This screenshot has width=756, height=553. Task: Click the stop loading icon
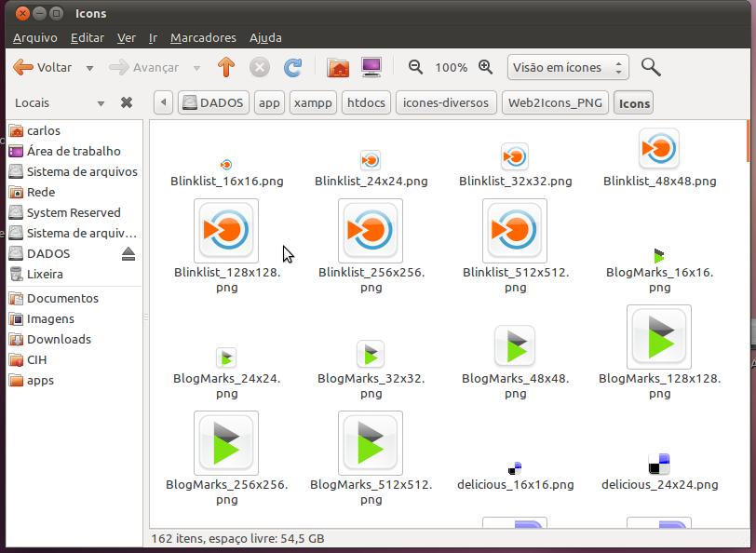260,67
